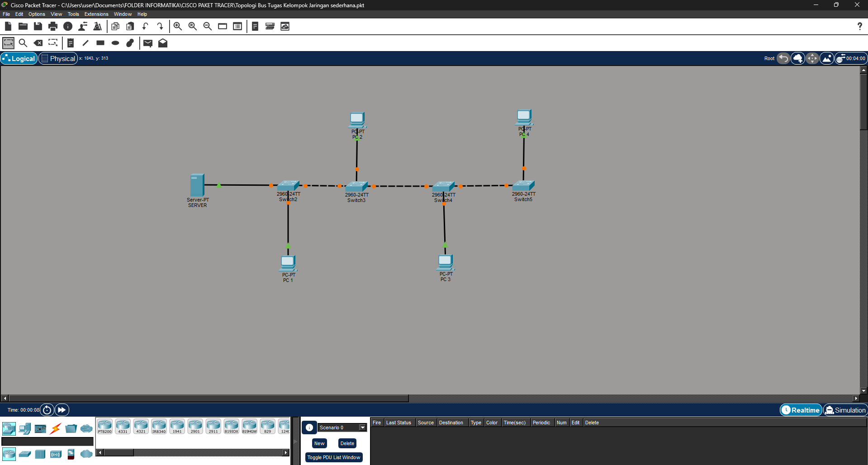This screenshot has height=465, width=868.
Task: Switch to Realtime mode
Action: tap(801, 410)
